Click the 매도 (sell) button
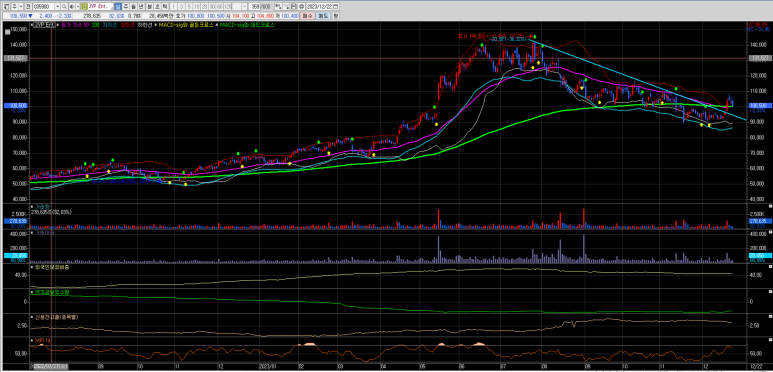 point(322,16)
